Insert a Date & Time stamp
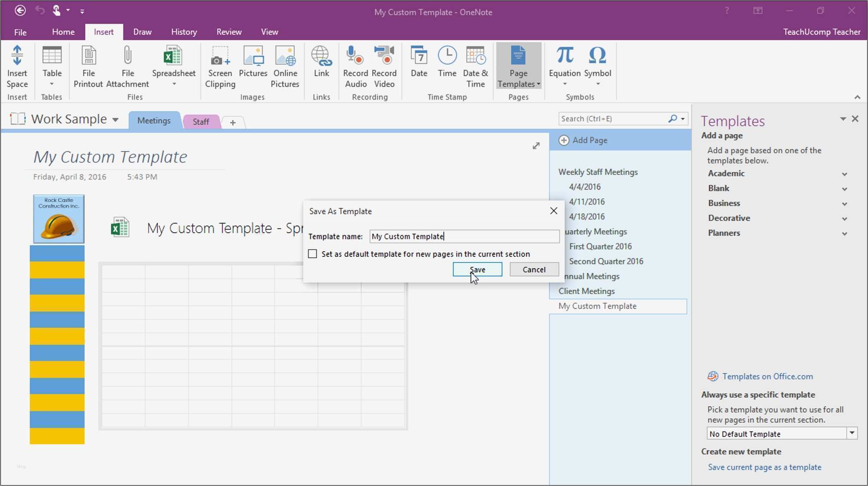 475,66
